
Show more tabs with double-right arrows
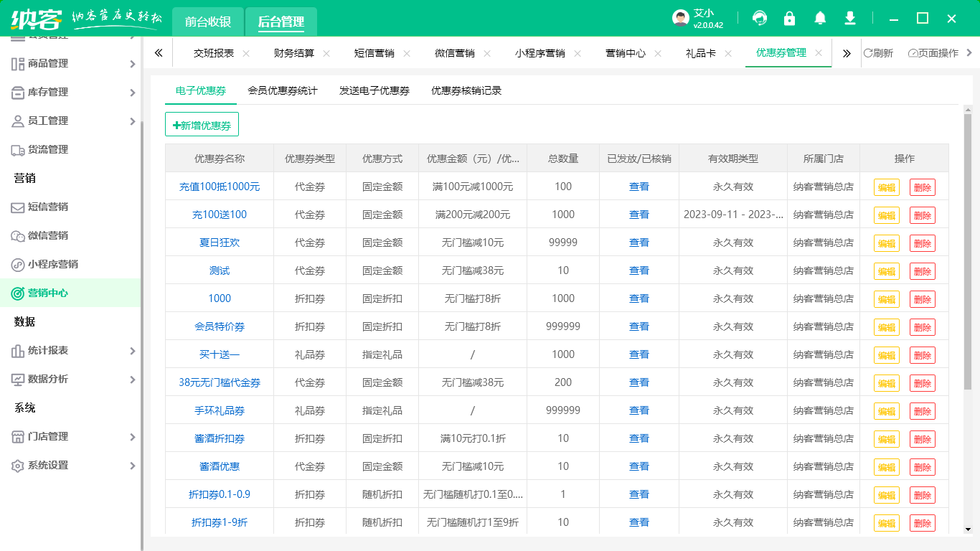(x=847, y=53)
